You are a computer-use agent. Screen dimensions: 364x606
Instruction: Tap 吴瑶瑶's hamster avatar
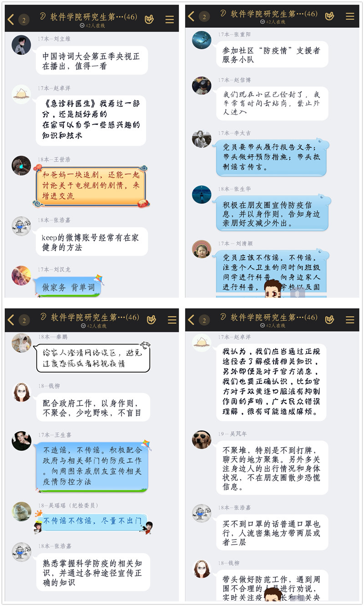point(21,511)
